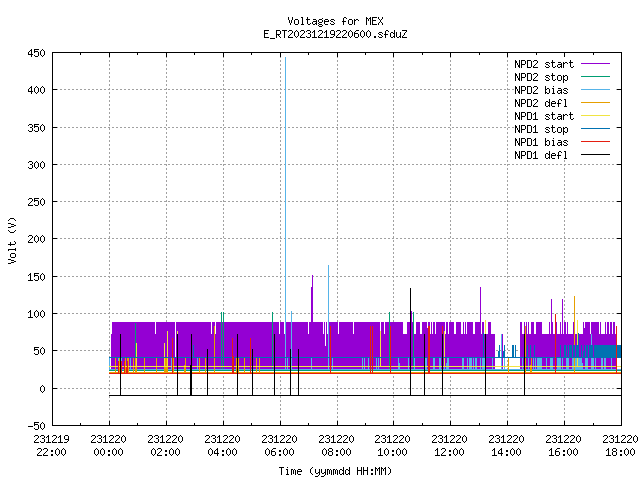Click the 450 y-axis tick label
The image size is (640, 480).
click(36, 53)
